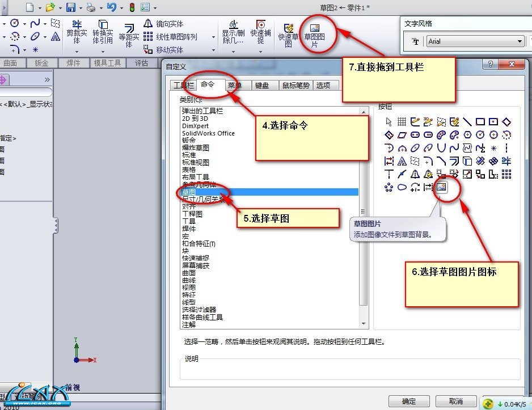Open the Save dropdown arrow
This screenshot has height=410, width=532.
coord(81,8)
